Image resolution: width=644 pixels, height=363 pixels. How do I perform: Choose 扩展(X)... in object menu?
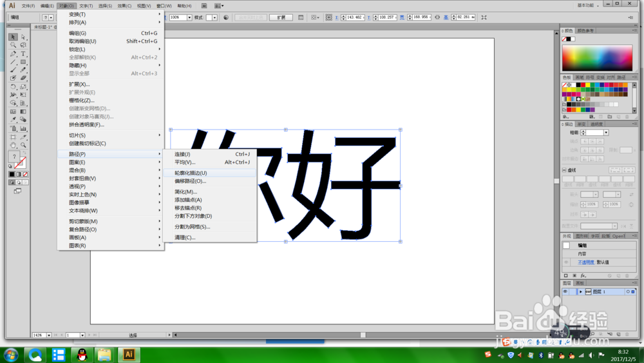click(111, 84)
